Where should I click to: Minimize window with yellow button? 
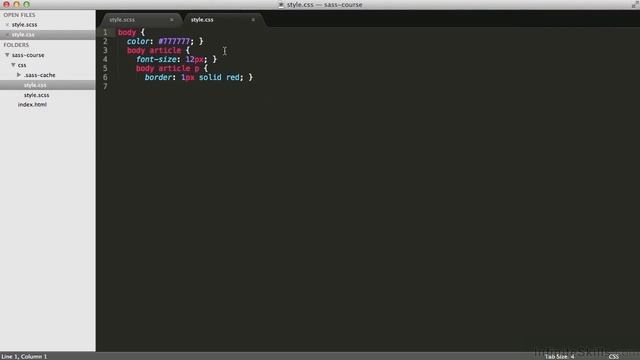click(x=16, y=4)
